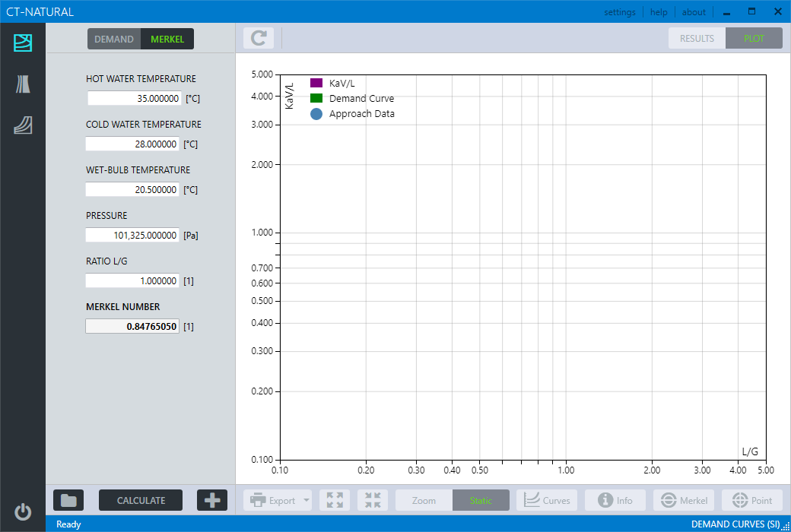Click the Curves button
The width and height of the screenshot is (791, 532).
[547, 500]
